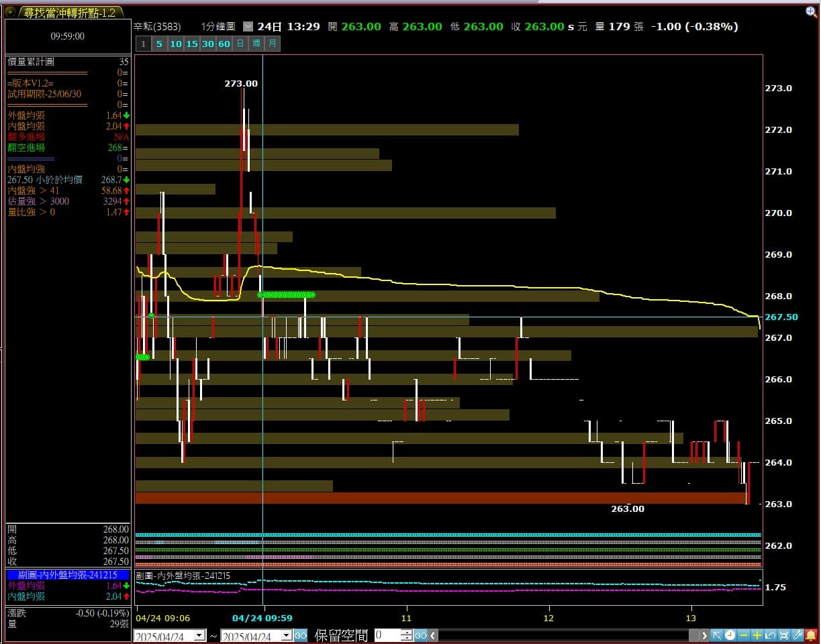
Task: Zoom in using the yellow plus icon
Action: coord(757,635)
